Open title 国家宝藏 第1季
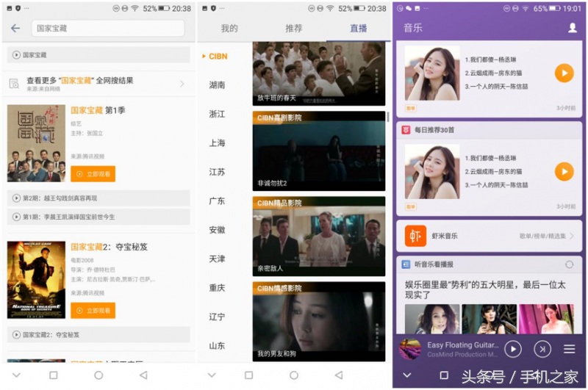Viewport: 588px width, 390px height. [98, 110]
